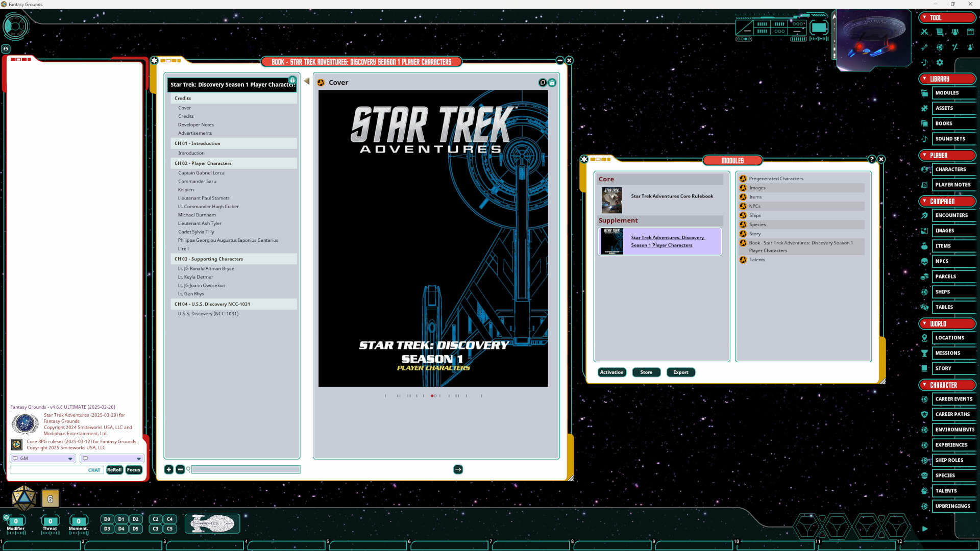Toggle the padlock on the book contents panel
Viewport: 980px width, 551px height.
tap(292, 80)
